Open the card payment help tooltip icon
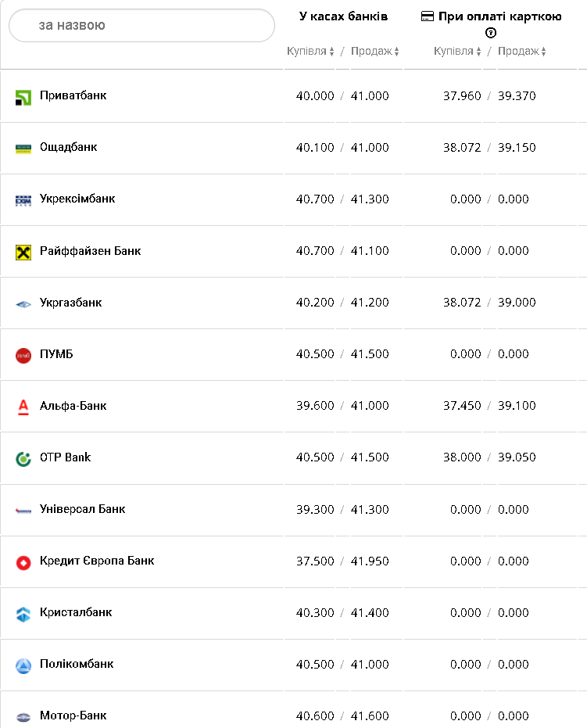This screenshot has width=587, height=728. [491, 33]
